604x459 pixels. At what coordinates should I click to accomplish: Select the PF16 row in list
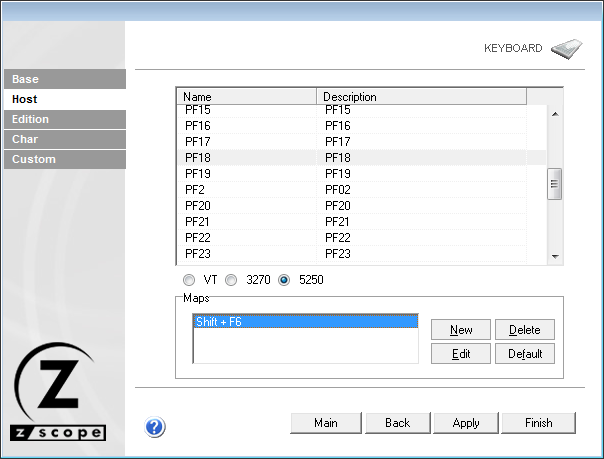pyautogui.click(x=361, y=126)
